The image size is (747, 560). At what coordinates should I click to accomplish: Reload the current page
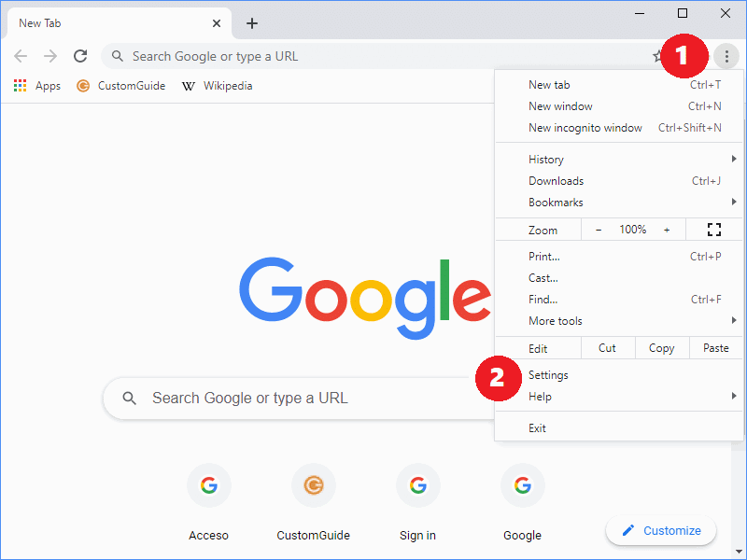click(x=80, y=56)
